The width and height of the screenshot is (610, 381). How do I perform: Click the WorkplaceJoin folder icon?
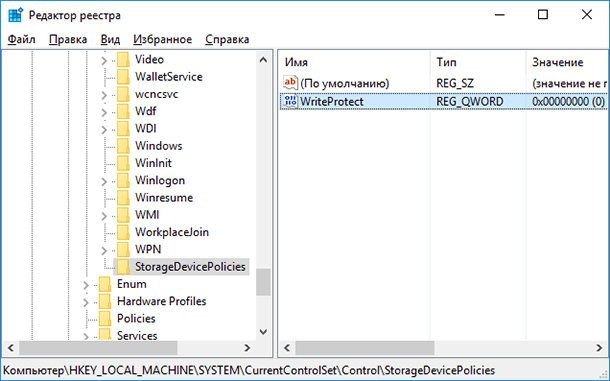tap(123, 232)
